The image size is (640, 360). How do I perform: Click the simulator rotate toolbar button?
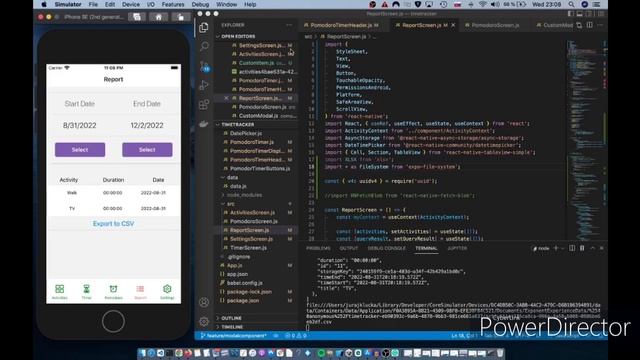[180, 17]
